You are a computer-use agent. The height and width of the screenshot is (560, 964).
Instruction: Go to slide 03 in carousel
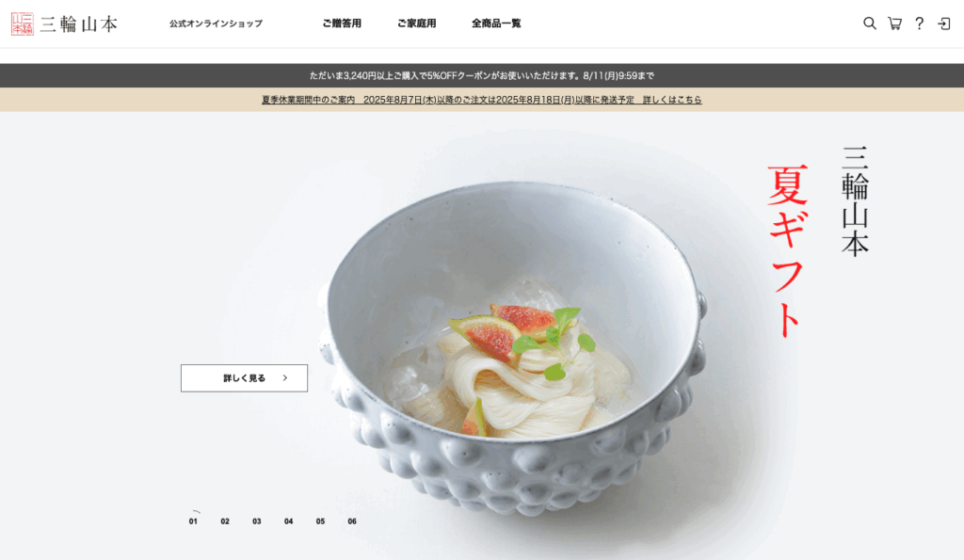pos(256,520)
